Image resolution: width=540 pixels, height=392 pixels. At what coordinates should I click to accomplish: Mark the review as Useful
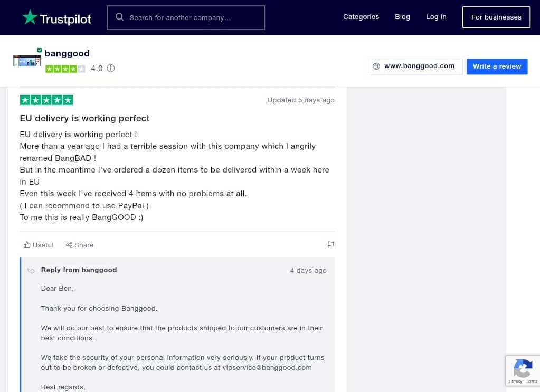click(39, 245)
